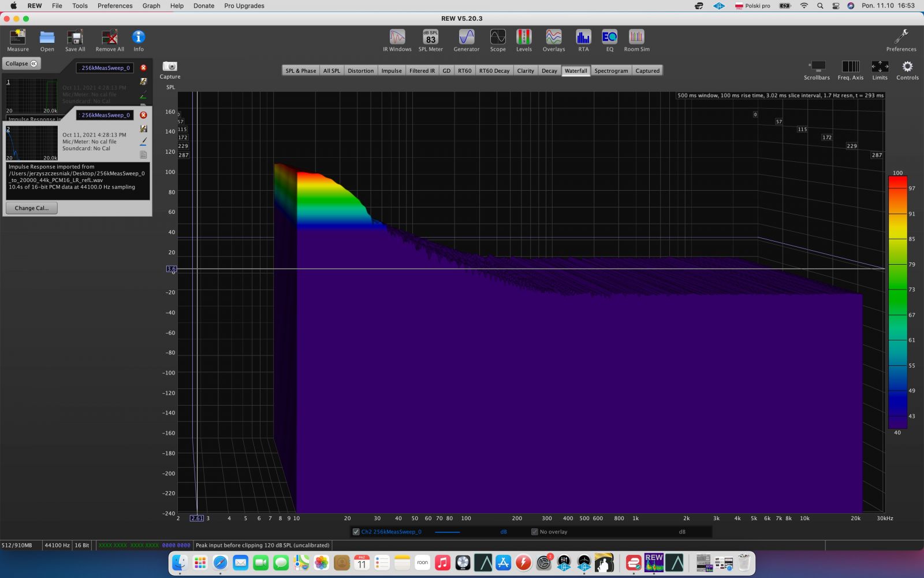924x578 pixels.
Task: Switch to the SPL & Phase tab
Action: pyautogui.click(x=301, y=71)
